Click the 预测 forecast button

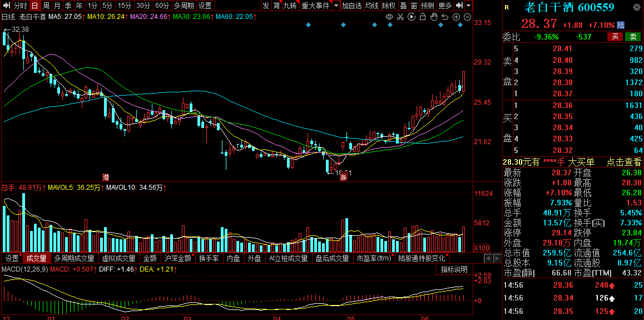428,6
